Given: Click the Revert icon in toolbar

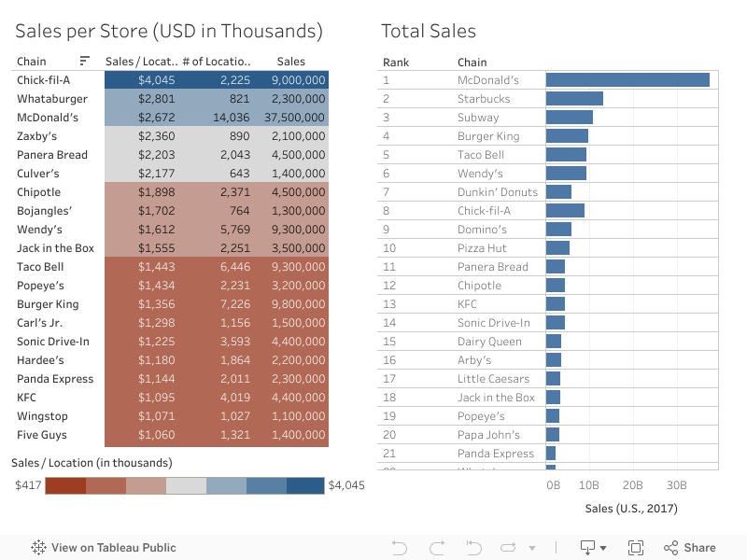Looking at the screenshot, I should (x=473, y=548).
